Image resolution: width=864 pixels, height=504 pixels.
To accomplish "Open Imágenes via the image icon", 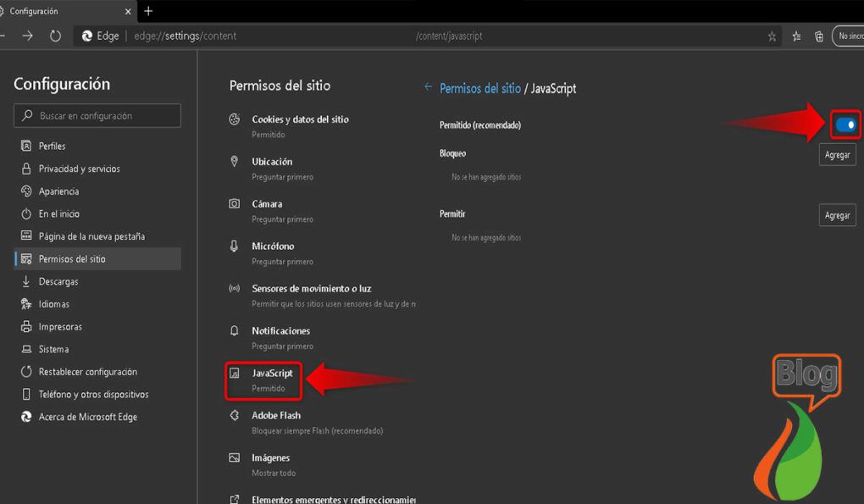I will click(x=235, y=457).
